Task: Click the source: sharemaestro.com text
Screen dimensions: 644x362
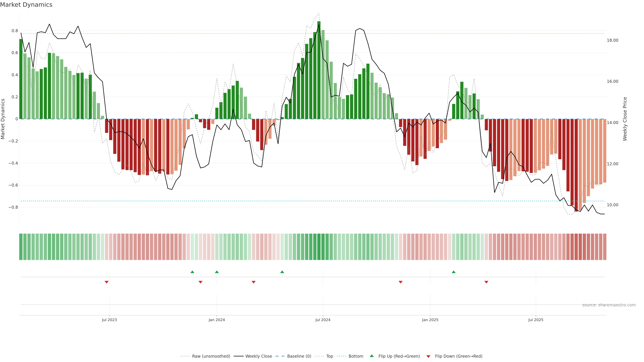Action: [x=609, y=305]
